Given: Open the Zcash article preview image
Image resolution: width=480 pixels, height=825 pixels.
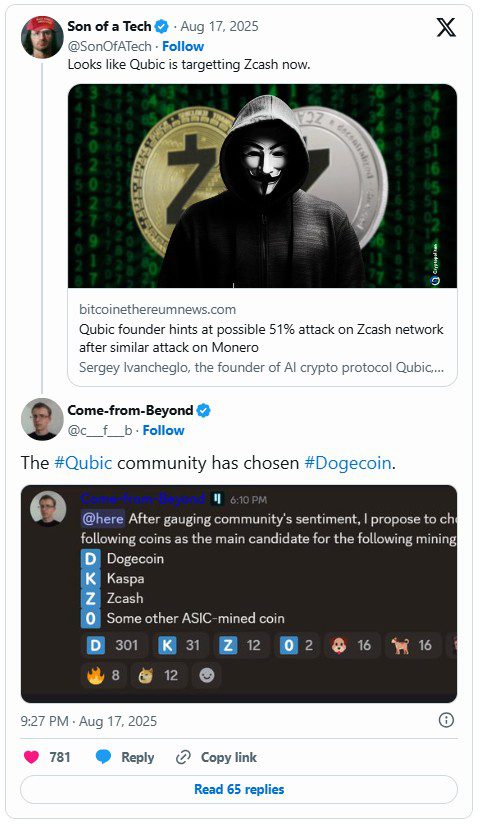Looking at the screenshot, I should [x=262, y=186].
